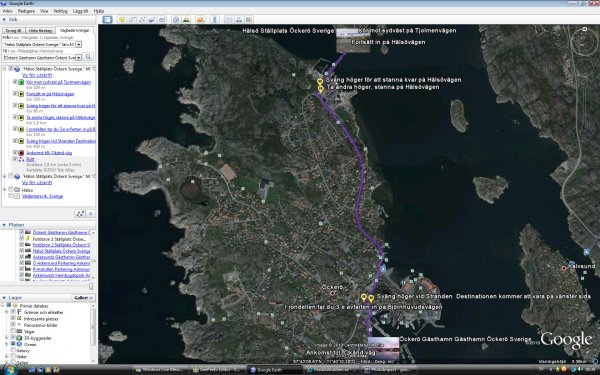This screenshot has height=375, width=600.
Task: Toggle the sunlight landscape icon
Action: click(186, 20)
